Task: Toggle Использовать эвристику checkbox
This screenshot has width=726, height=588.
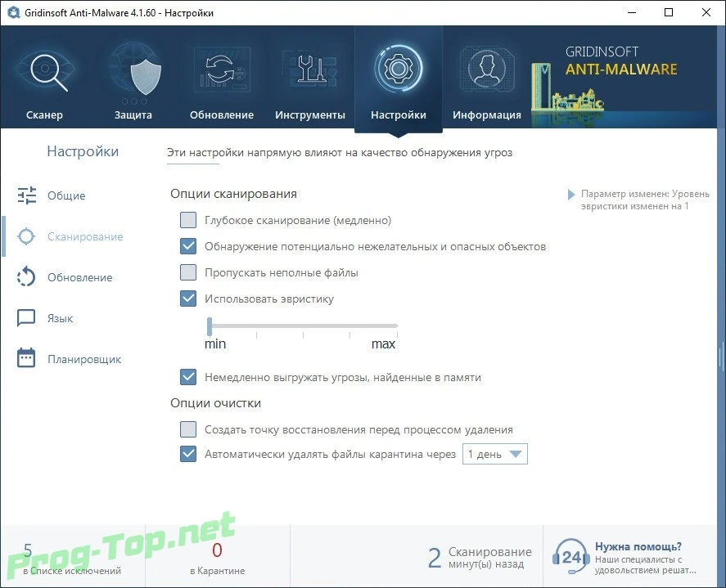Action: (188, 298)
